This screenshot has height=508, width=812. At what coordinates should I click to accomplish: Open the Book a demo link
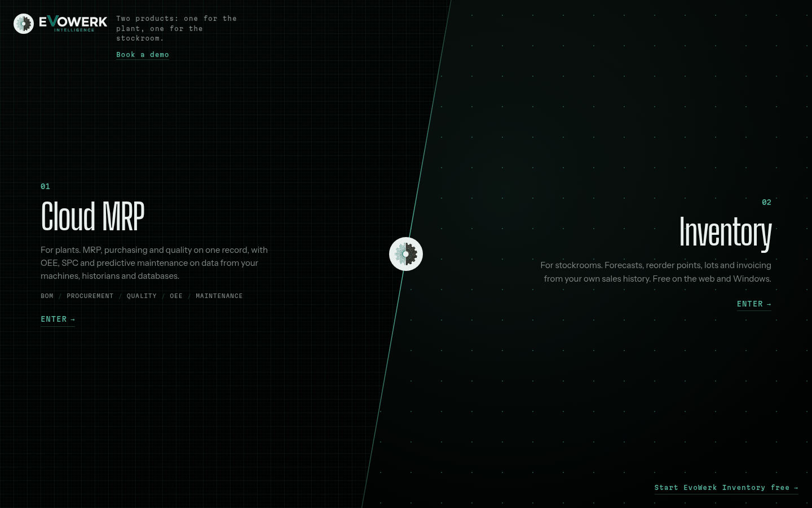pos(143,55)
